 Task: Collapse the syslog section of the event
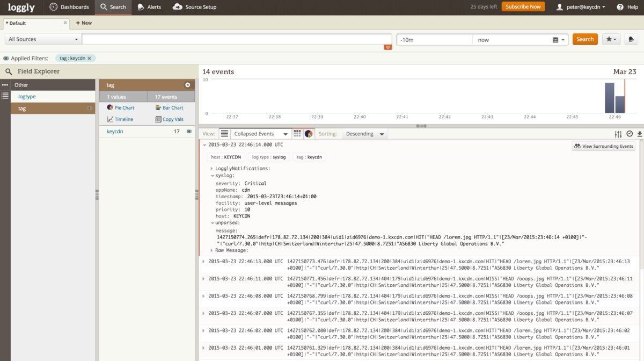pyautogui.click(x=212, y=175)
